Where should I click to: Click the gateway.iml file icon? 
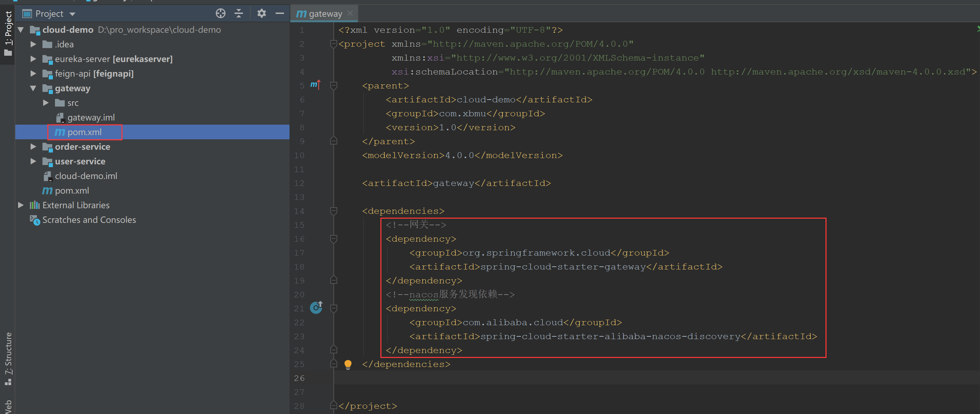(x=60, y=118)
